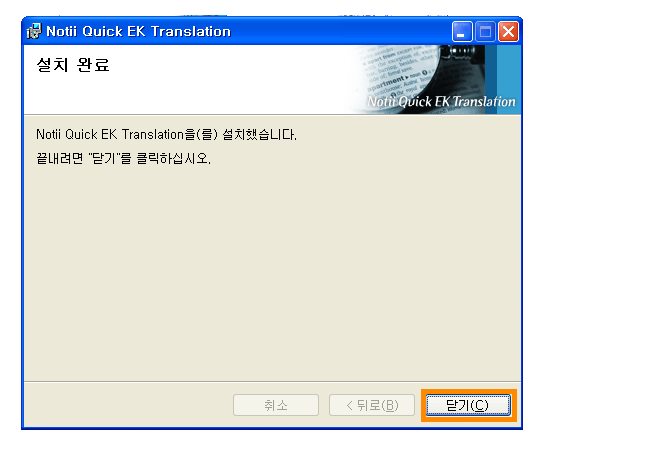Click the 끝내려면 "닫기"를 클릭하십시오 instruction text
This screenshot has height=450, width=650.
click(124, 158)
